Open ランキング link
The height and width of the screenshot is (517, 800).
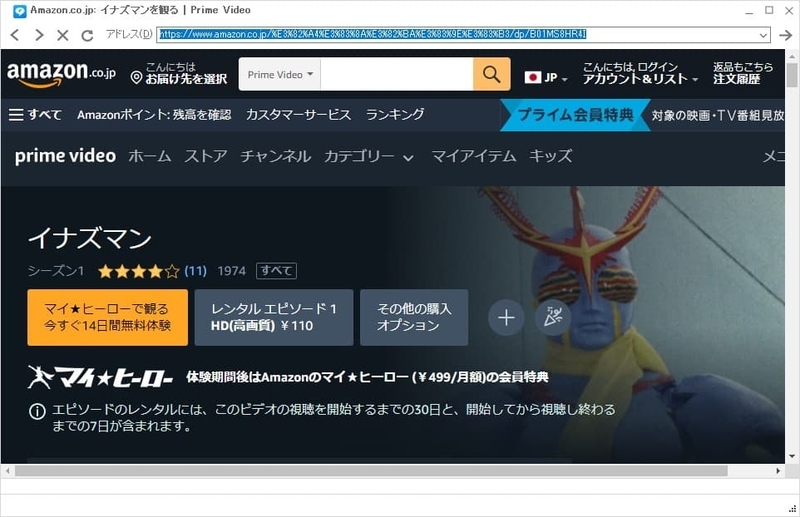[x=395, y=115]
